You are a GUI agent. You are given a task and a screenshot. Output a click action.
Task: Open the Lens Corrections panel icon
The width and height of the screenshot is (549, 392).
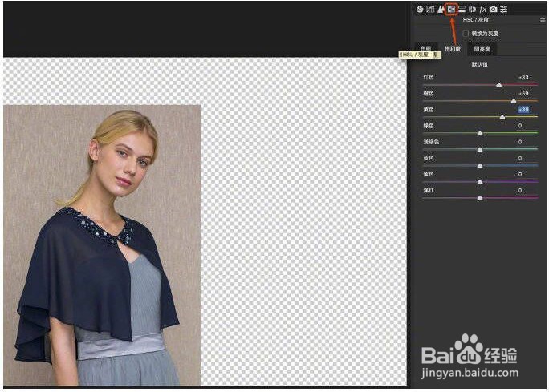tap(472, 10)
